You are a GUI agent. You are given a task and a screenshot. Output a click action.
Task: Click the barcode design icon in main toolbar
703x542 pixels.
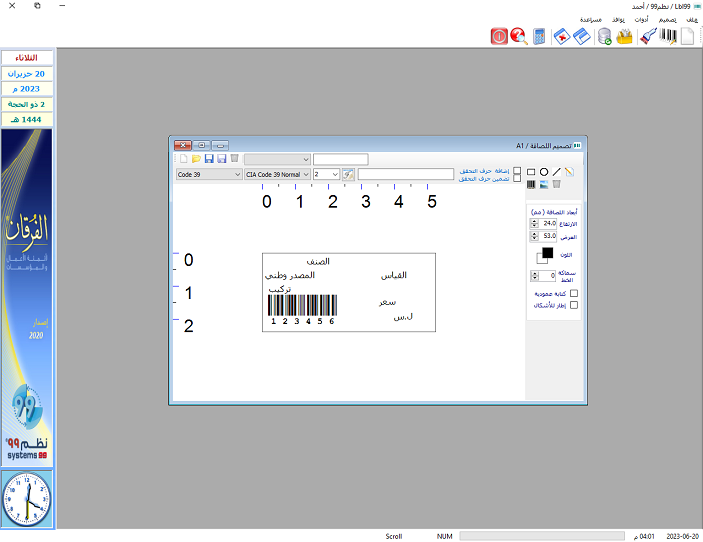click(x=668, y=37)
